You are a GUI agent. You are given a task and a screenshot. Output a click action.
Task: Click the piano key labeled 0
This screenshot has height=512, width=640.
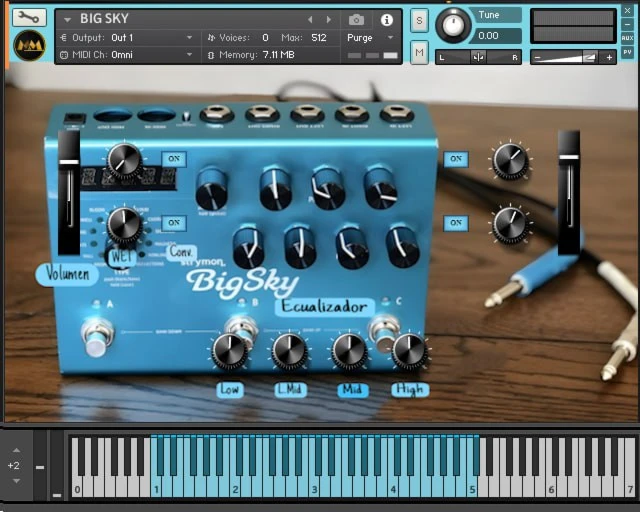point(77,489)
